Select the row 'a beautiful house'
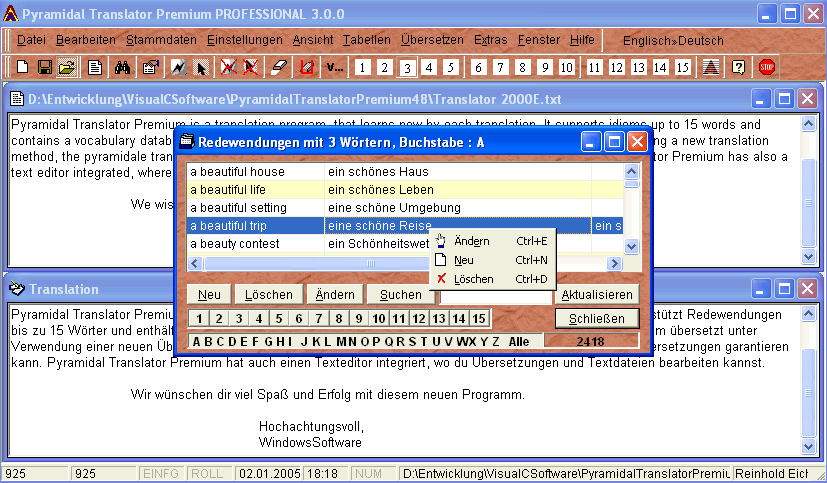 coord(405,172)
